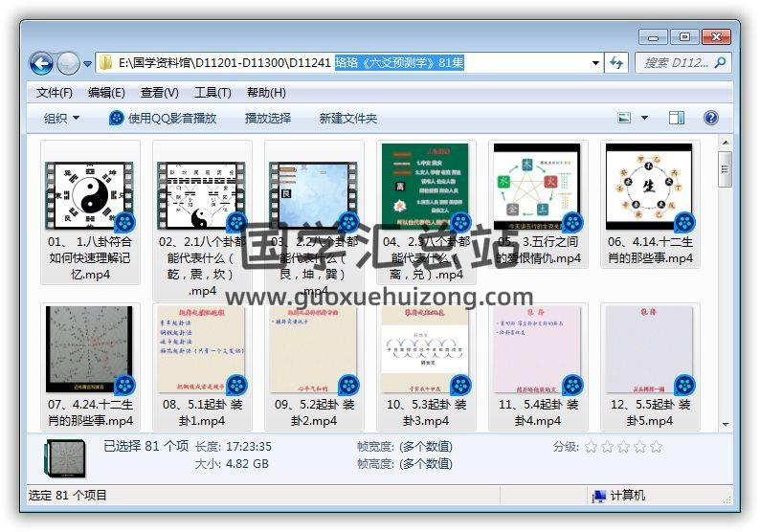The height and width of the screenshot is (532, 760).
Task: Open the 查看(V) menu
Action: 160,93
